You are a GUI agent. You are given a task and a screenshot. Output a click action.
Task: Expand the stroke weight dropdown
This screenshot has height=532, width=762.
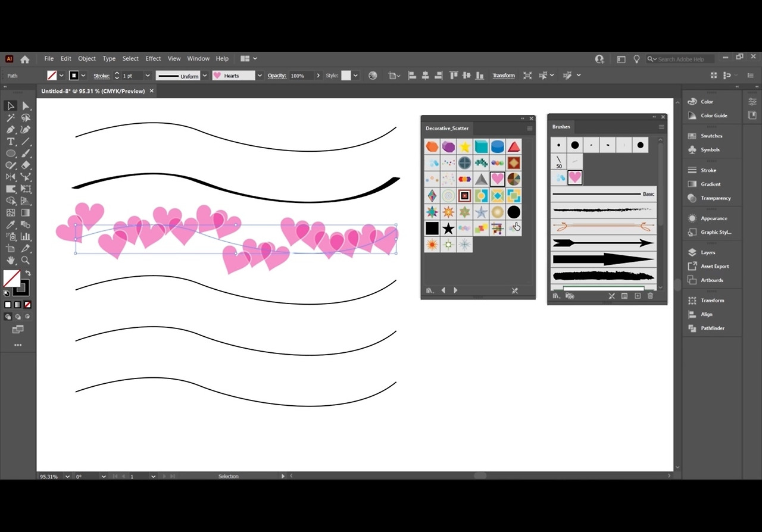[x=146, y=76]
